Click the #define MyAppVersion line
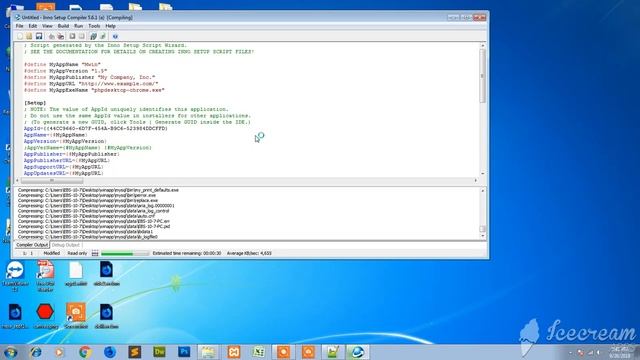Screen dimensions: 640x360 65,71
